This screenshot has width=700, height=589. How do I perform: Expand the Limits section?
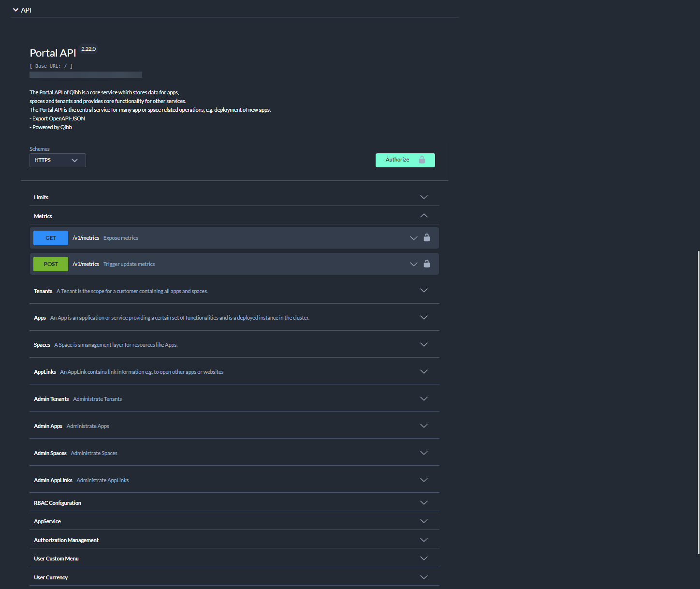pos(423,197)
